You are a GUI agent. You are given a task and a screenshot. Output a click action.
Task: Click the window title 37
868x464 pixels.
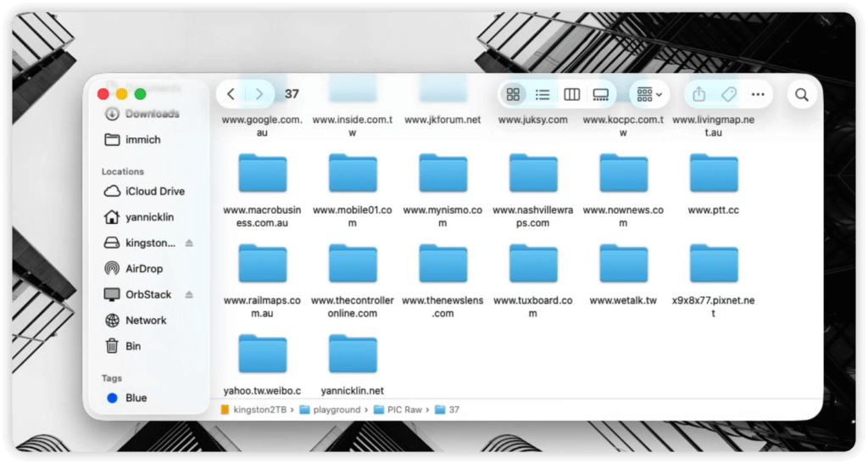(292, 94)
